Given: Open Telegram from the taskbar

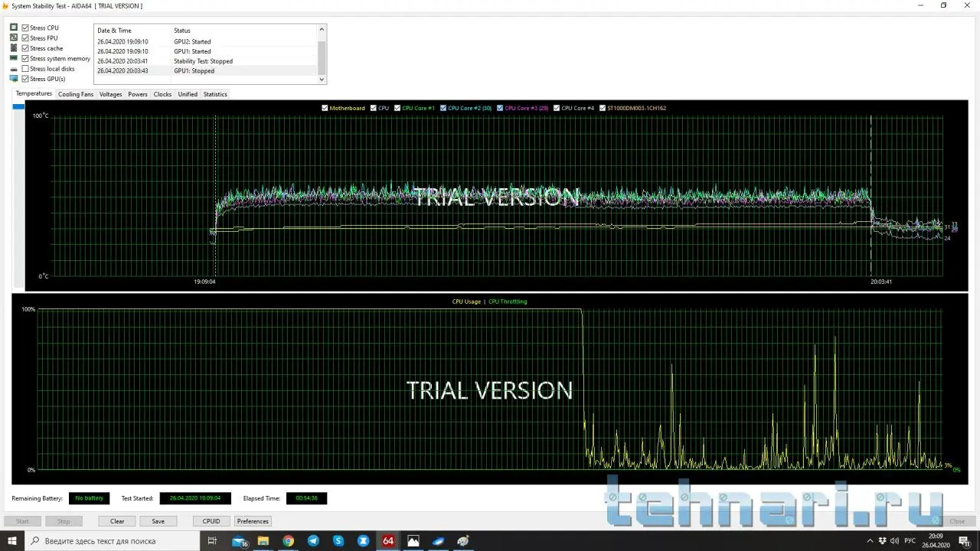Looking at the screenshot, I should tap(313, 541).
